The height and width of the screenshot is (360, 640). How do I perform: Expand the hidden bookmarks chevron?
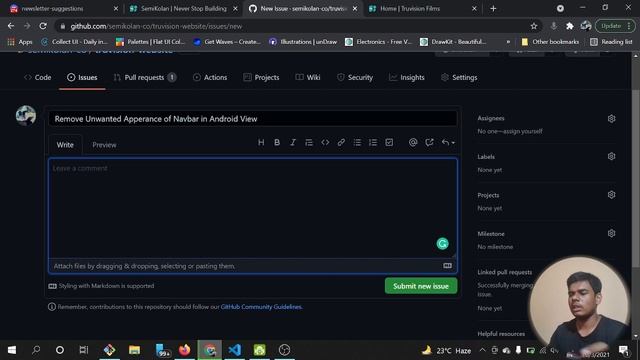[x=508, y=42]
